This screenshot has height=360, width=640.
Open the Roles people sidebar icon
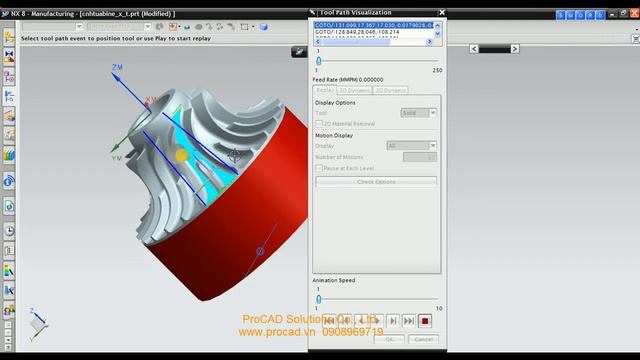click(x=9, y=310)
